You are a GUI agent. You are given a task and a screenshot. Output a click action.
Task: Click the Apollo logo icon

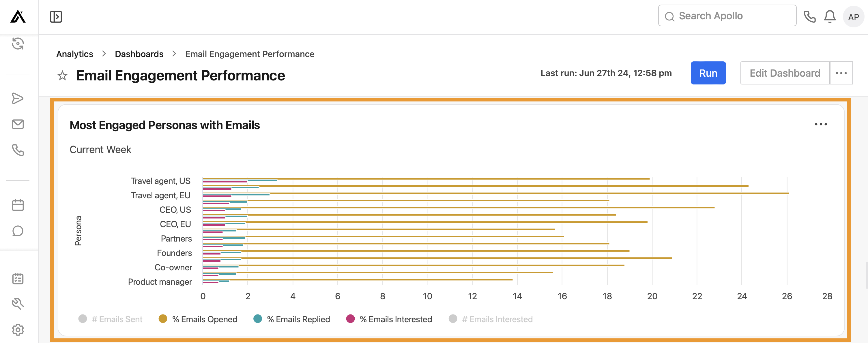click(x=18, y=16)
